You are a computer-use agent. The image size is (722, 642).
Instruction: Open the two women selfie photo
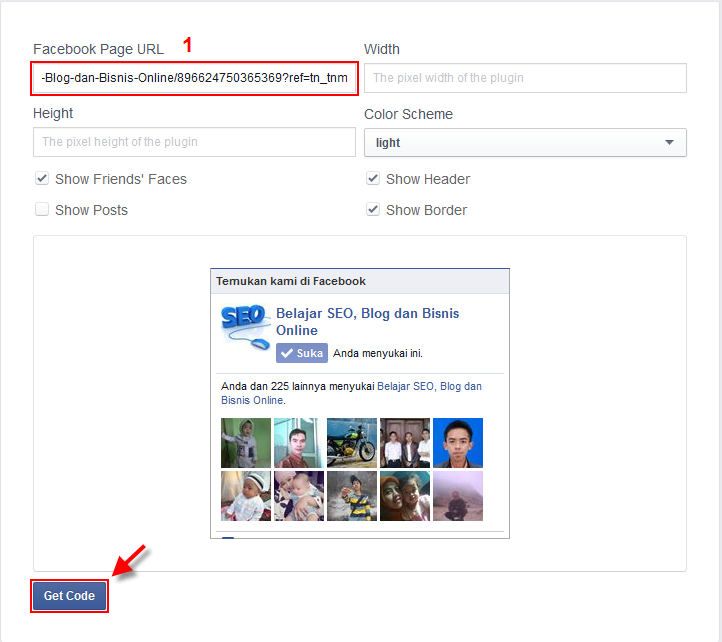(405, 496)
